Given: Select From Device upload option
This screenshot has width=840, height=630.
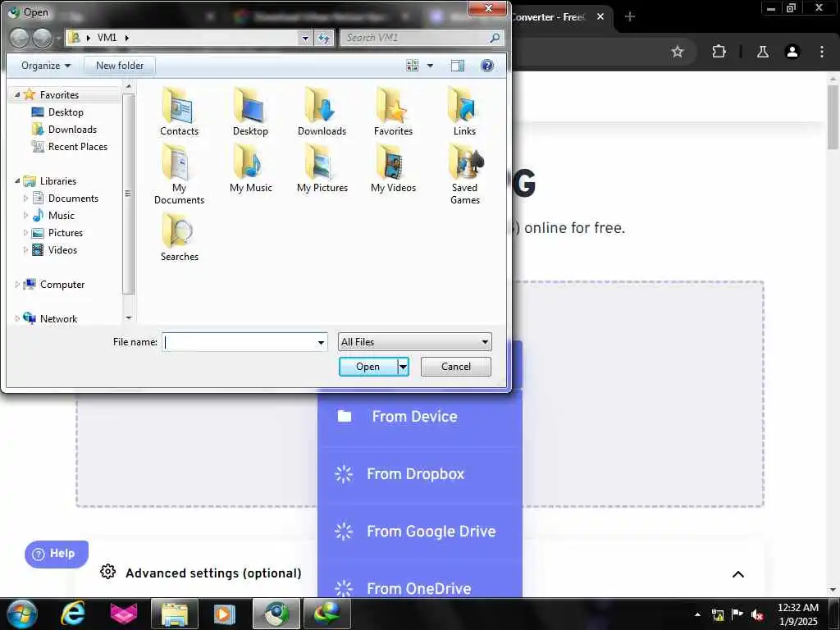Looking at the screenshot, I should 419,417.
